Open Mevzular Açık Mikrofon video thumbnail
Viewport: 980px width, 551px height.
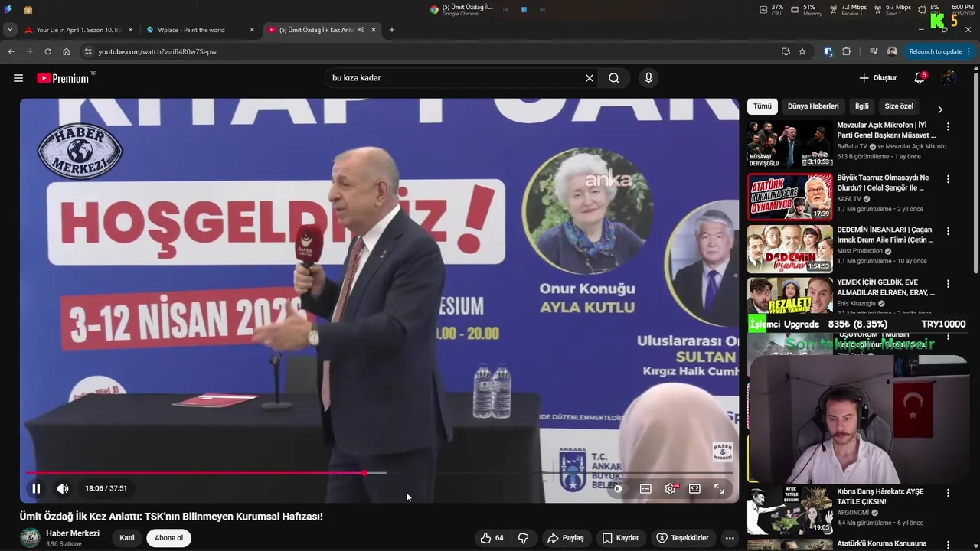point(790,144)
